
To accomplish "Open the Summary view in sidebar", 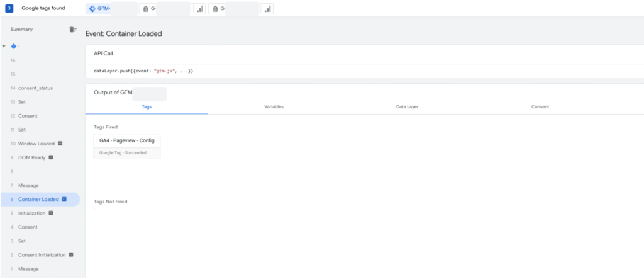I will (x=22, y=29).
